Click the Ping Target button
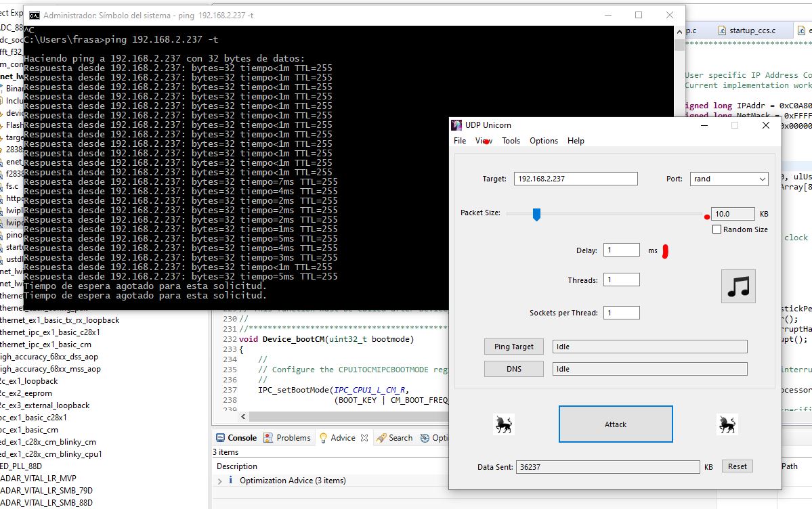The image size is (812, 509). point(513,347)
